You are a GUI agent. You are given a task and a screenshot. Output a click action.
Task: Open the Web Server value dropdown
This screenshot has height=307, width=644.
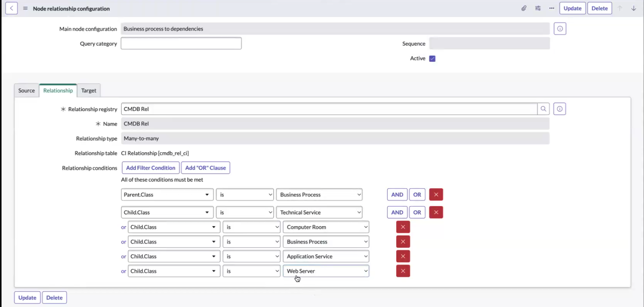click(x=326, y=271)
